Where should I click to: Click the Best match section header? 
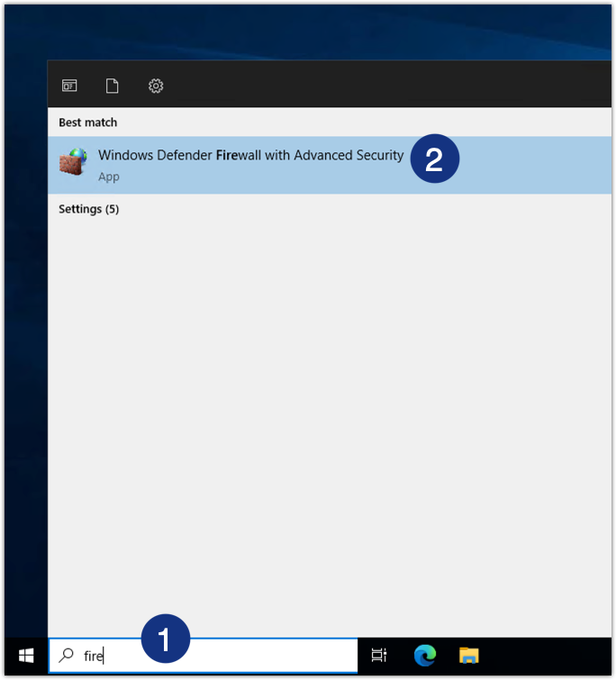(87, 122)
